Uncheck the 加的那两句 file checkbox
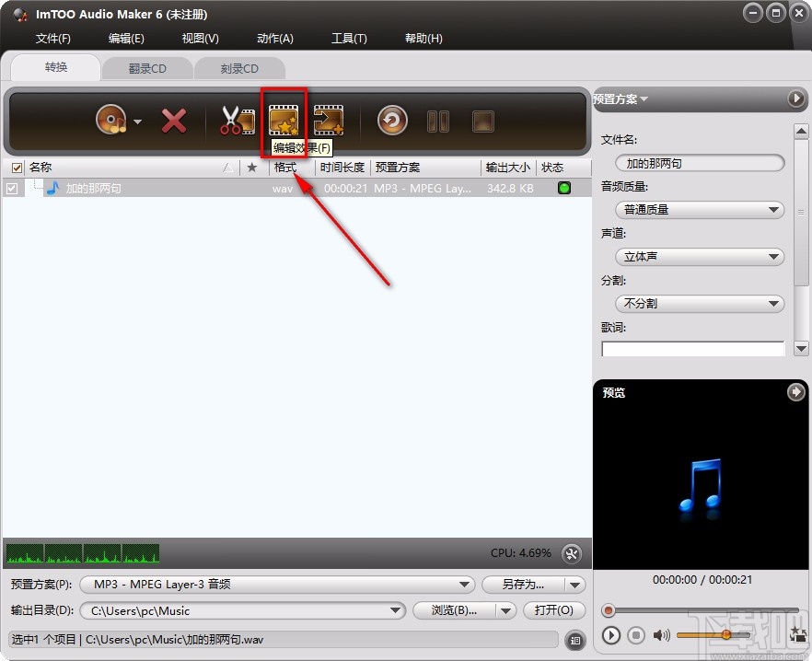Screen dimensions: 812x661 pos(12,187)
